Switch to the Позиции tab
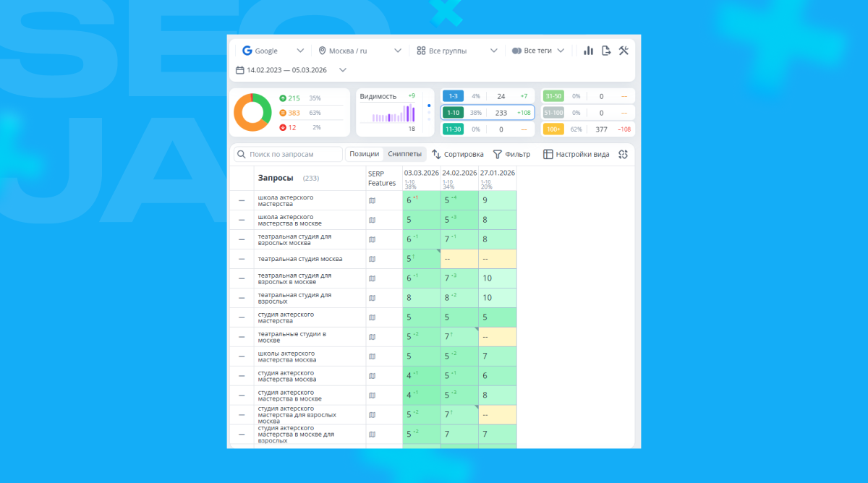Image resolution: width=868 pixels, height=483 pixels. 364,154
